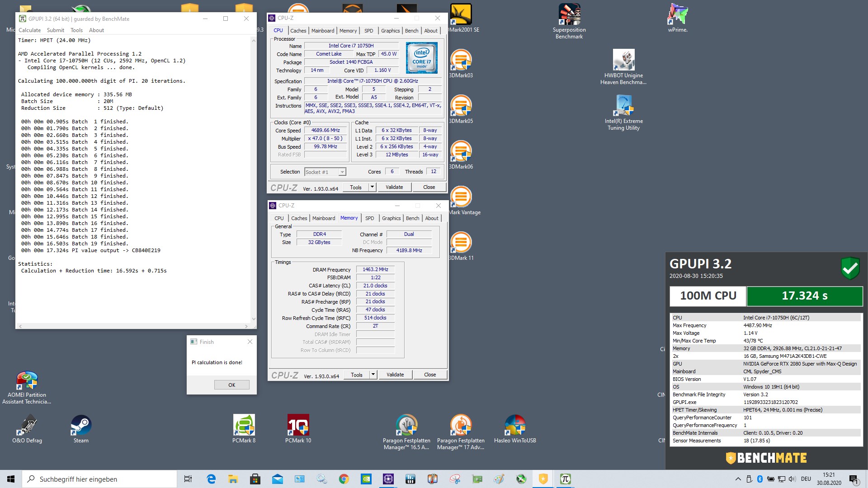Click Tools button in Memory CPU-Z window

(357, 375)
